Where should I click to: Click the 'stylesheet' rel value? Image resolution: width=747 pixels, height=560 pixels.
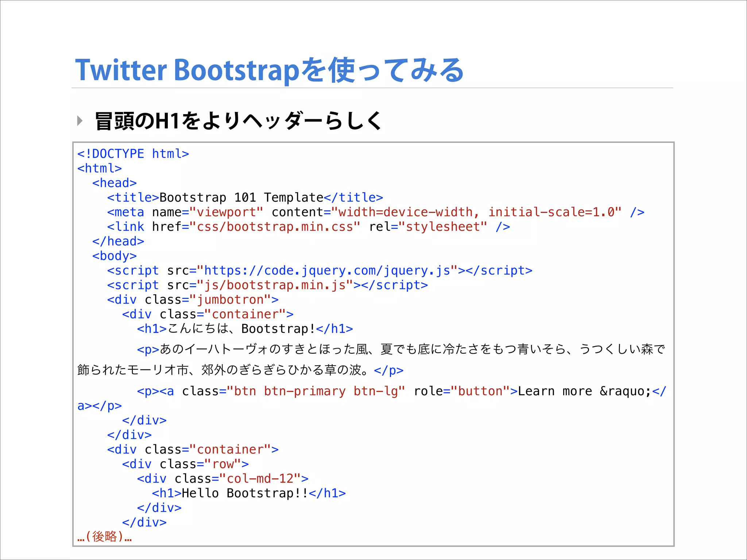[x=443, y=227]
